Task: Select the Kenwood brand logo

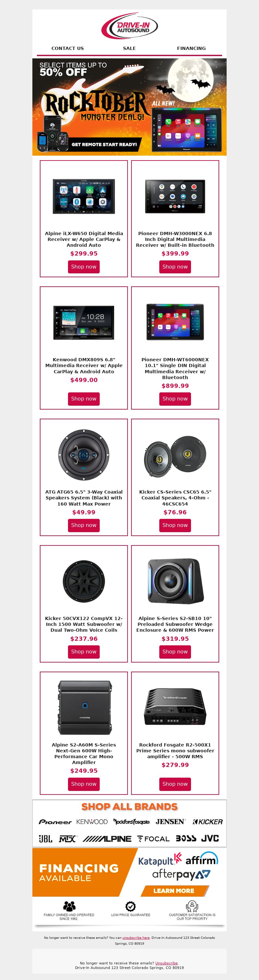Action: 92,821
